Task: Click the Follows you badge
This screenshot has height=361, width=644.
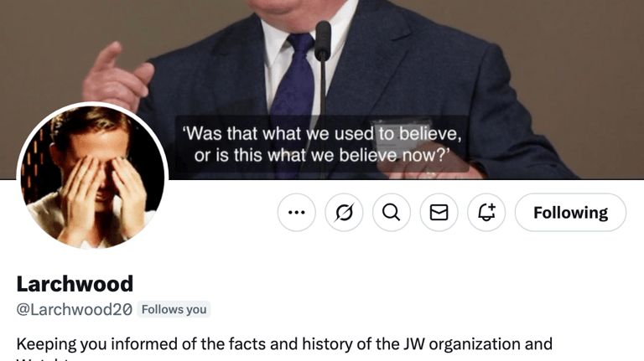Action: 174,309
